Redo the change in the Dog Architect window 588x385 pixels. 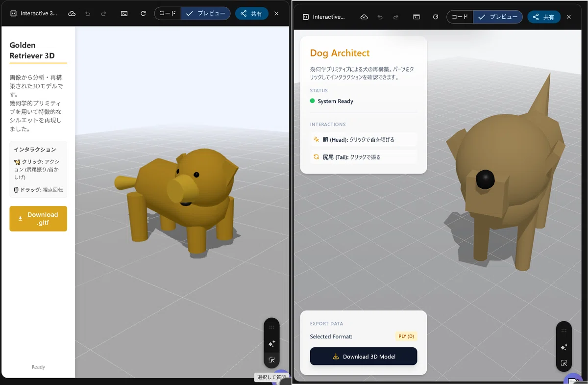click(395, 17)
